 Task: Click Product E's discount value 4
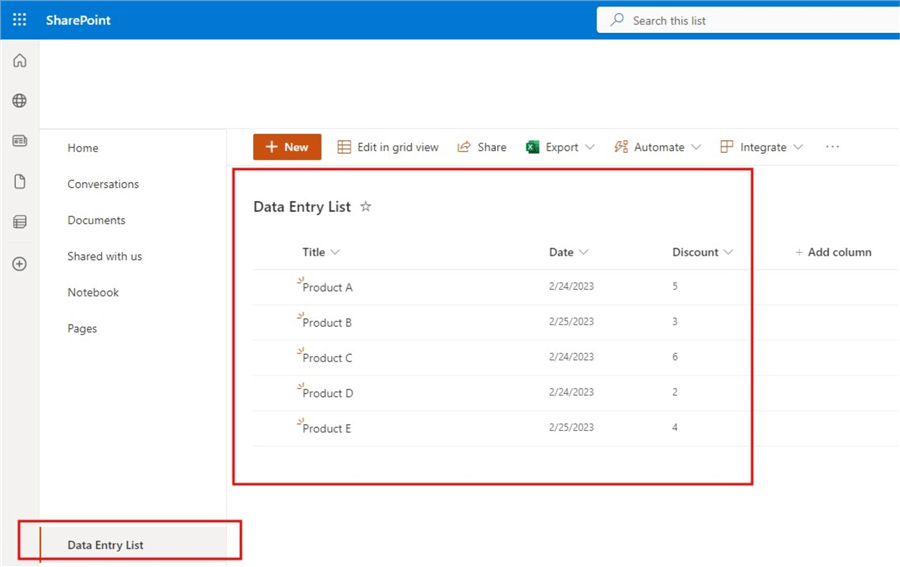(675, 428)
